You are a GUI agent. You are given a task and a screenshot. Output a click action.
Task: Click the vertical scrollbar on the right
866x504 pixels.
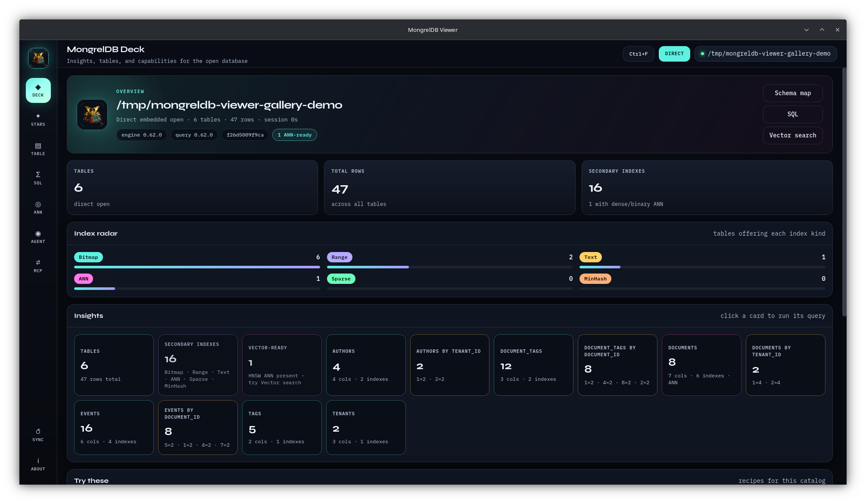[x=844, y=192]
